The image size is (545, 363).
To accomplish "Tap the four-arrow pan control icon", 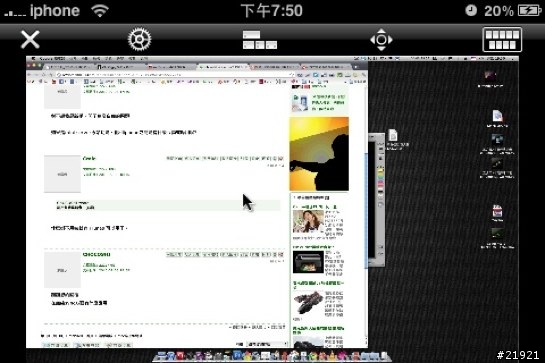I will [381, 40].
